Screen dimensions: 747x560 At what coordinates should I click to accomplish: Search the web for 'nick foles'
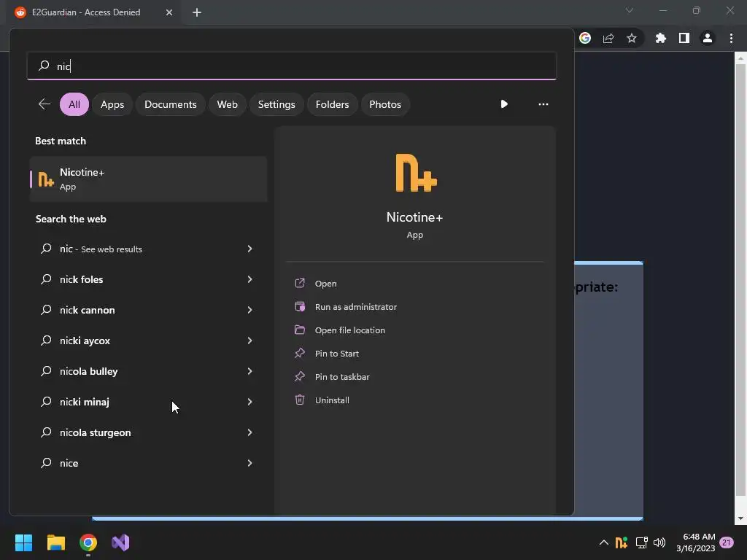click(148, 279)
